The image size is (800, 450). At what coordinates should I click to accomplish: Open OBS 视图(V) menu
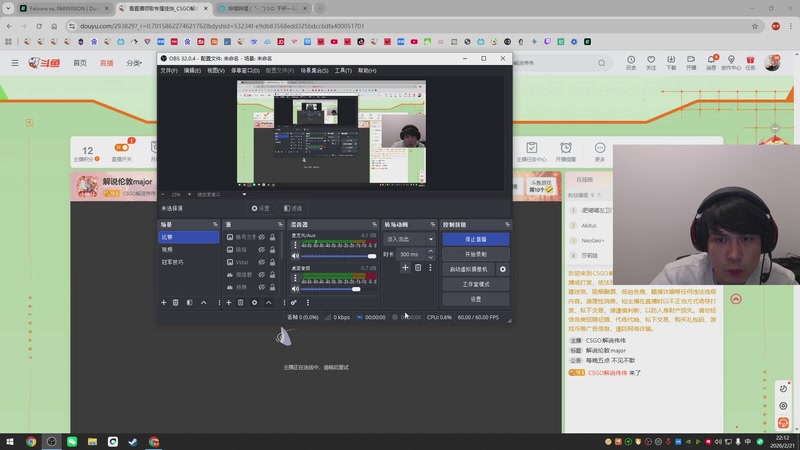[216, 70]
